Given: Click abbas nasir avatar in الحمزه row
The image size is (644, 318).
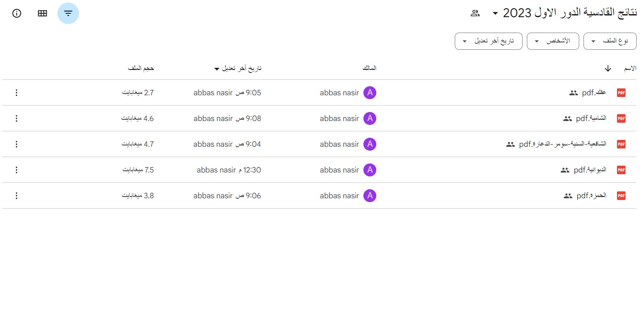Looking at the screenshot, I should tap(370, 196).
